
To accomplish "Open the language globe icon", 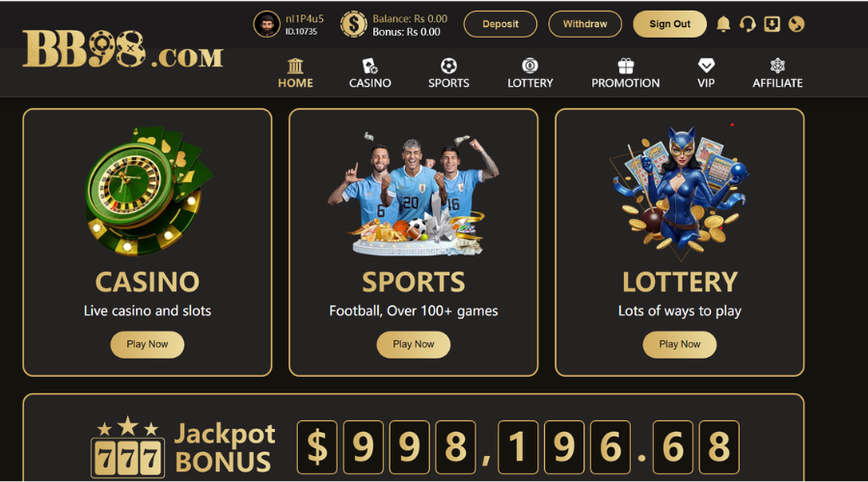I will [x=796, y=24].
